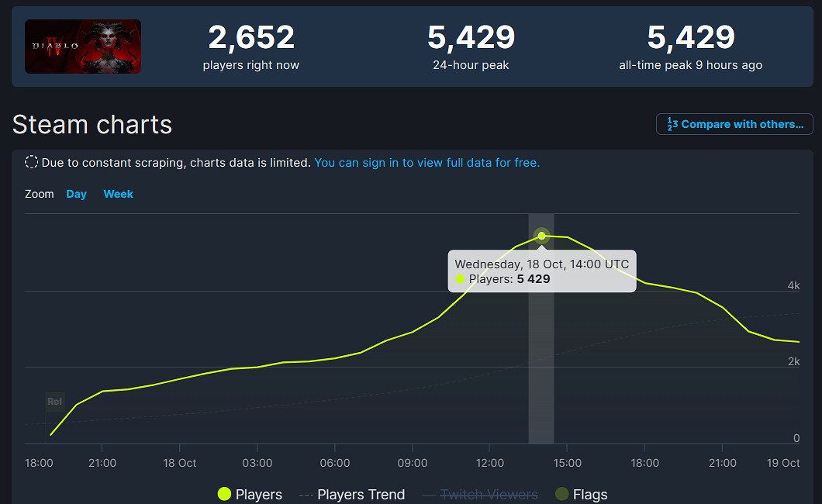The width and height of the screenshot is (822, 504).
Task: Set chart zoom to Week
Action: [x=119, y=195]
